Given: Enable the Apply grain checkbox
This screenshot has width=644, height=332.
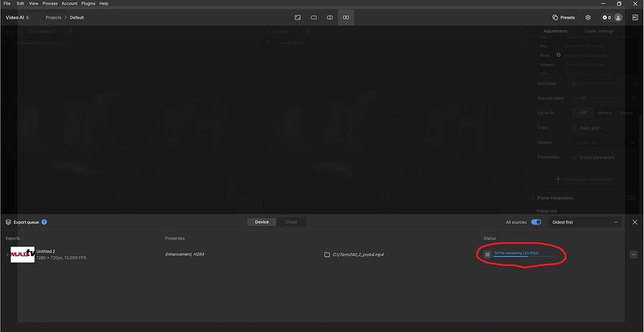Looking at the screenshot, I should [575, 127].
